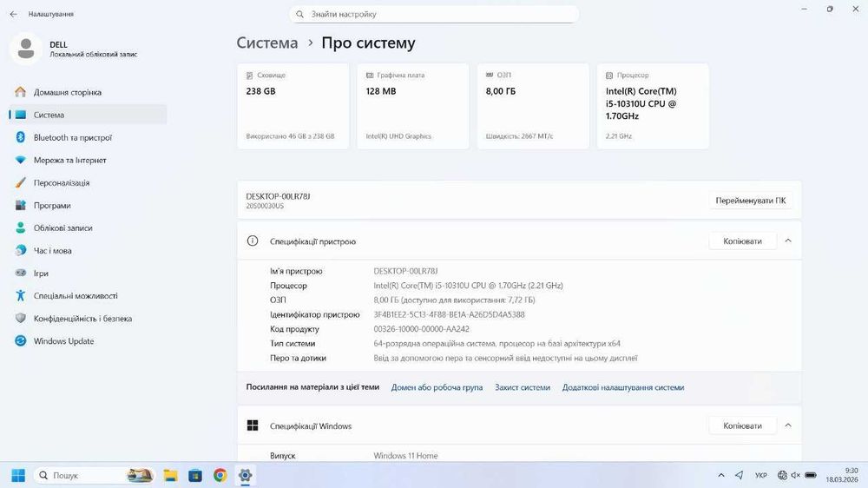
Task: Click the Bluetooth icon in sidebar
Action: coord(21,137)
